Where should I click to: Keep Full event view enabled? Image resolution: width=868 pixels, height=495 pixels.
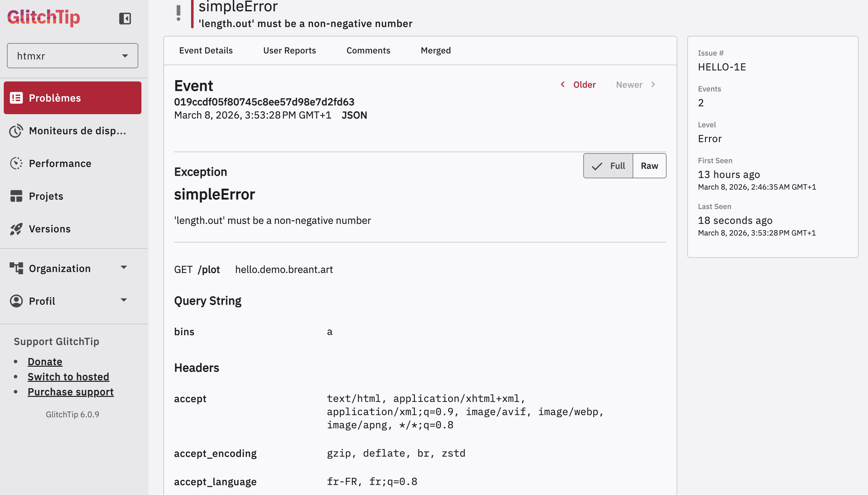(x=608, y=165)
